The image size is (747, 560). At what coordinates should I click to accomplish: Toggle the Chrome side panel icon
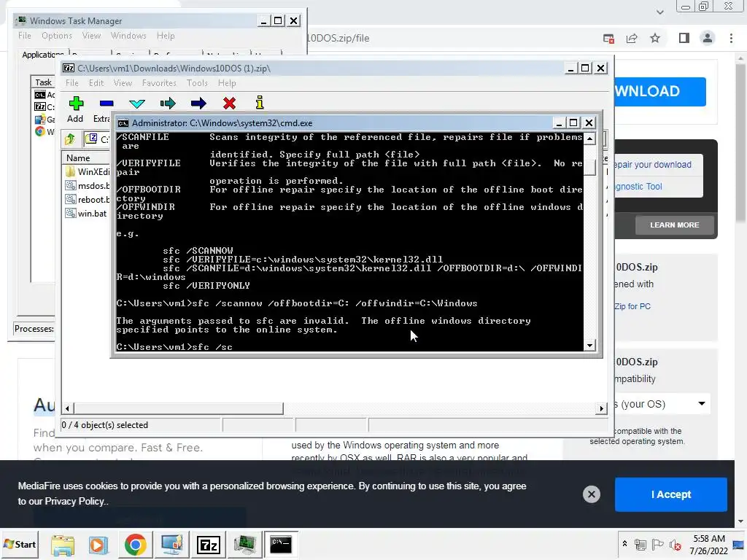pos(684,38)
